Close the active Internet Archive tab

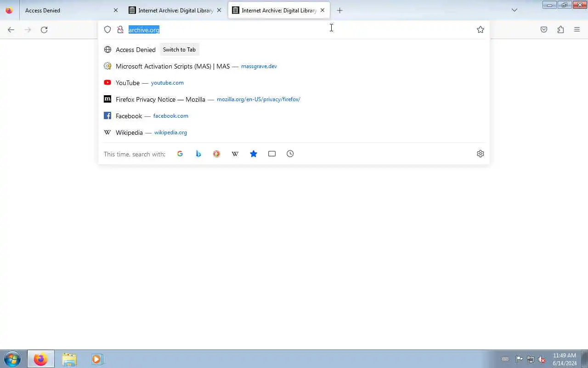click(322, 10)
